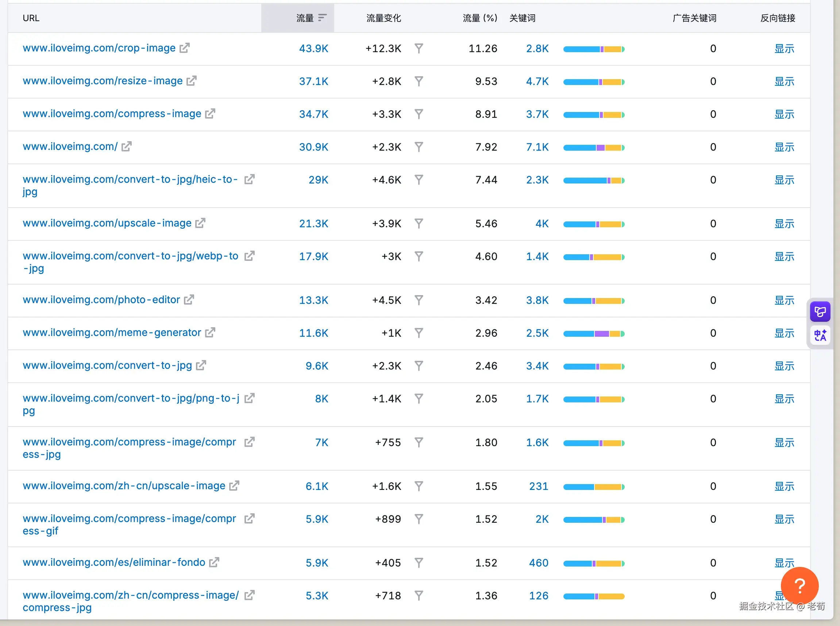Viewport: 840px width, 626px height.
Task: Click filter icon in resize-image row
Action: [419, 81]
